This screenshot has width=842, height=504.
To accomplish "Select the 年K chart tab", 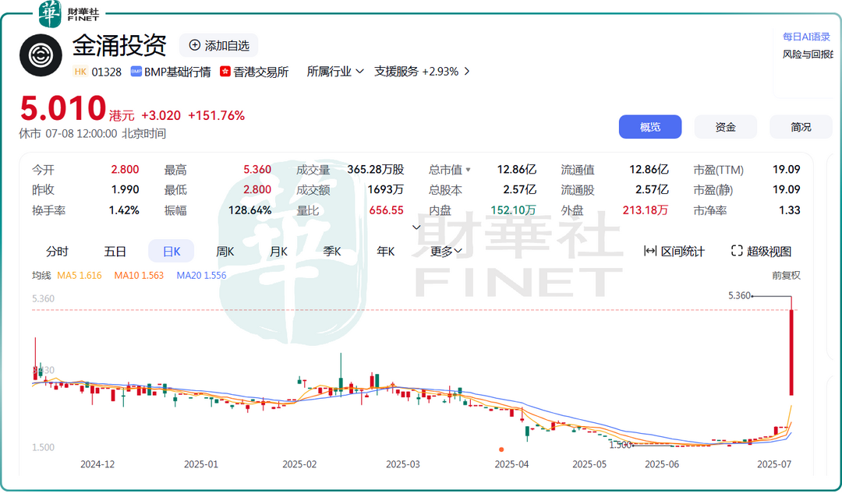I will coord(386,251).
